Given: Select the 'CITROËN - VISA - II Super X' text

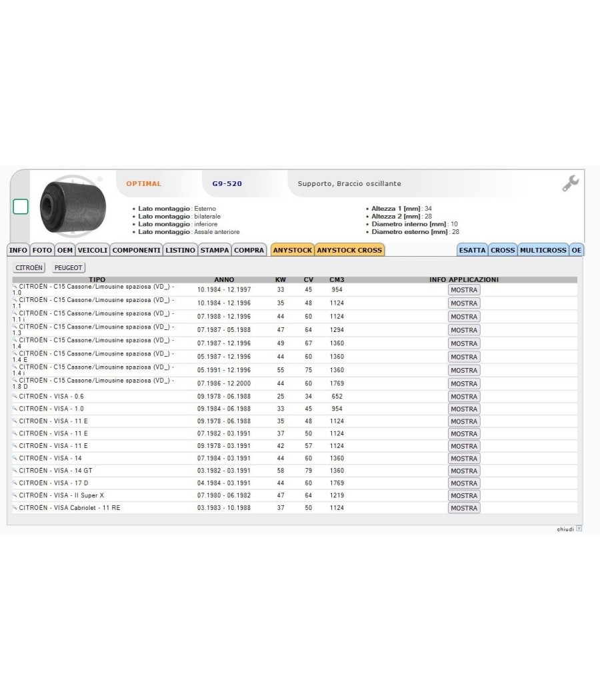Looking at the screenshot, I should click(x=61, y=495).
